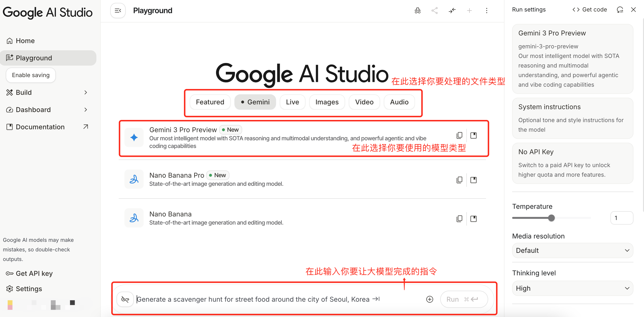Click the API key icon
The height and width of the screenshot is (317, 644).
pyautogui.click(x=10, y=273)
